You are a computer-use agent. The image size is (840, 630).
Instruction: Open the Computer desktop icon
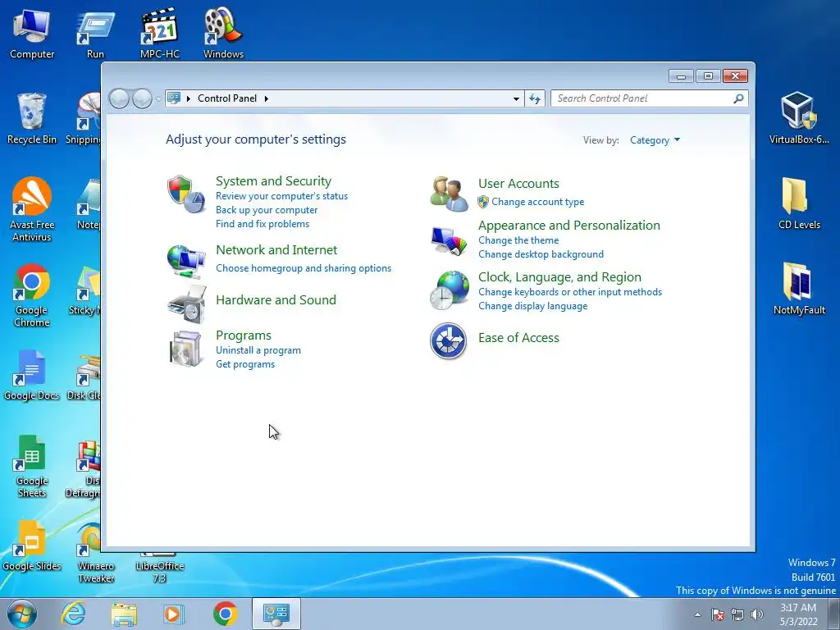coord(32,34)
